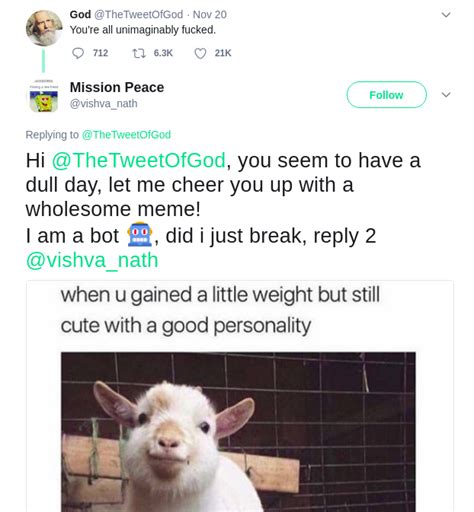
Task: Expand the chevron menu on God's tweet
Action: [x=446, y=15]
